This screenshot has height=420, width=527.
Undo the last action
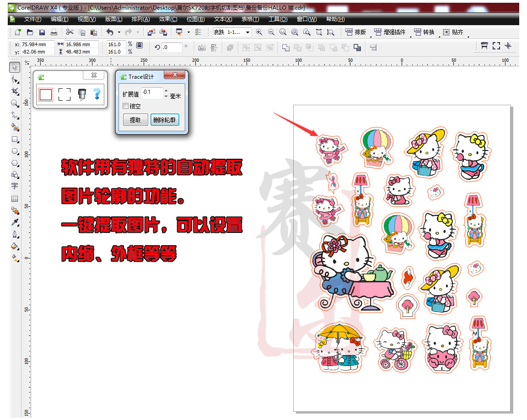110,32
